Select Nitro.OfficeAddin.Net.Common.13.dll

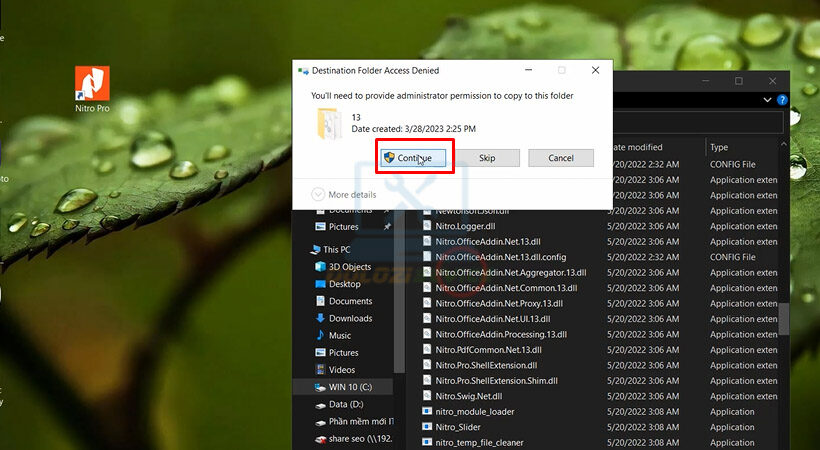(506, 288)
